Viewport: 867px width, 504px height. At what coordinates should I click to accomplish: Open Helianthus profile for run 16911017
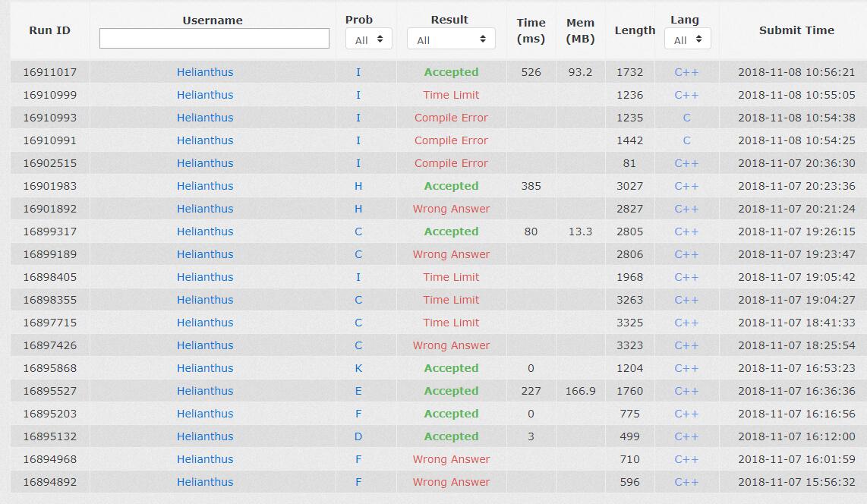pos(205,72)
